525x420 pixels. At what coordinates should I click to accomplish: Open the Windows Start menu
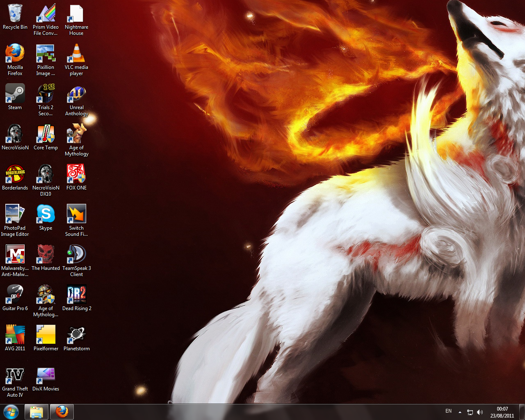pyautogui.click(x=11, y=411)
